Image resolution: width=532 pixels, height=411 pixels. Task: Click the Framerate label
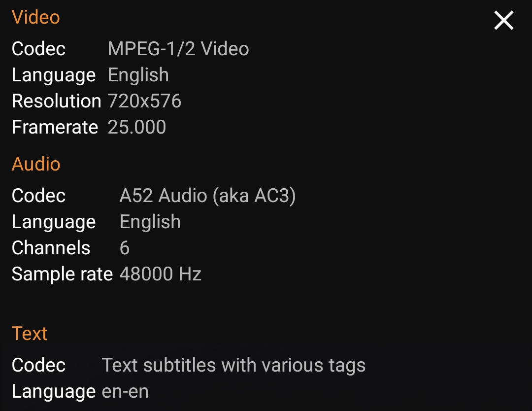click(x=55, y=127)
